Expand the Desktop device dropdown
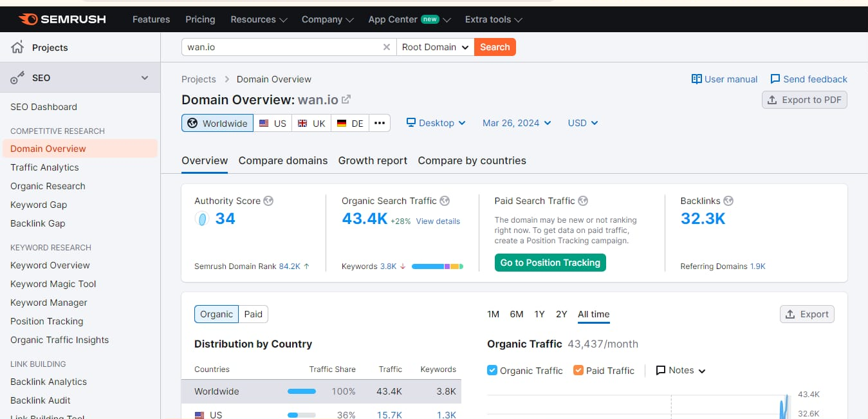868x419 pixels. tap(436, 123)
